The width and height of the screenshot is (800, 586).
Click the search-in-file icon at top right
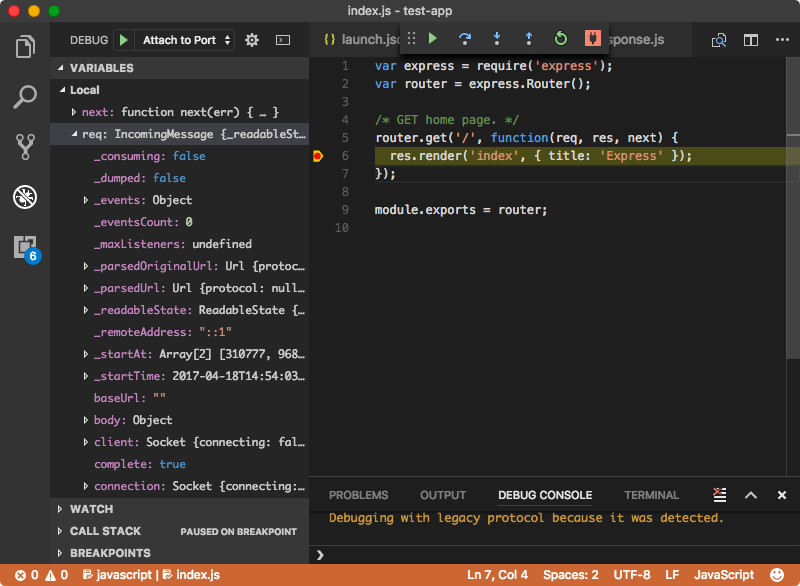(x=718, y=40)
